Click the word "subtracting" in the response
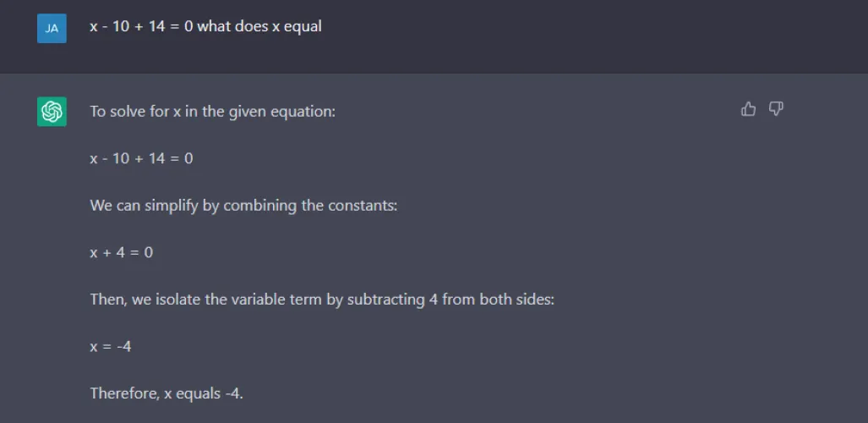The image size is (868, 423). pos(385,299)
